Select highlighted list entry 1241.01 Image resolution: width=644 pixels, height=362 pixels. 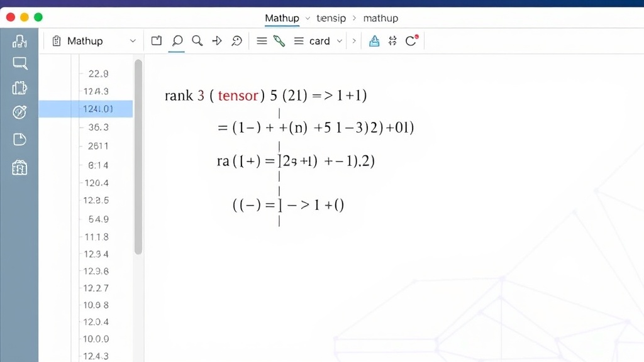[x=86, y=109]
